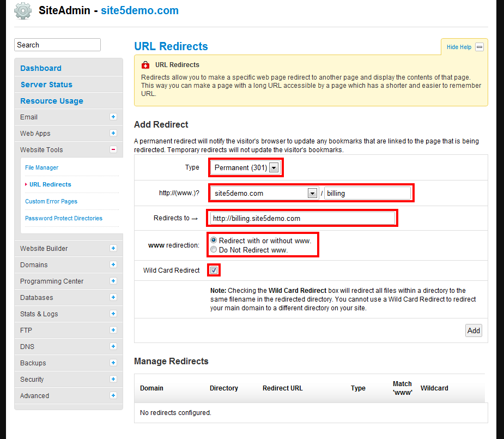Open the Backups menu section
Screen dimensions: 504x439
point(69,363)
